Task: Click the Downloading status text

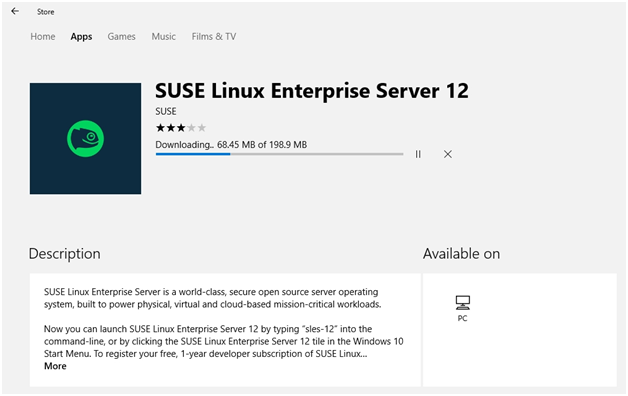Action: pos(231,145)
